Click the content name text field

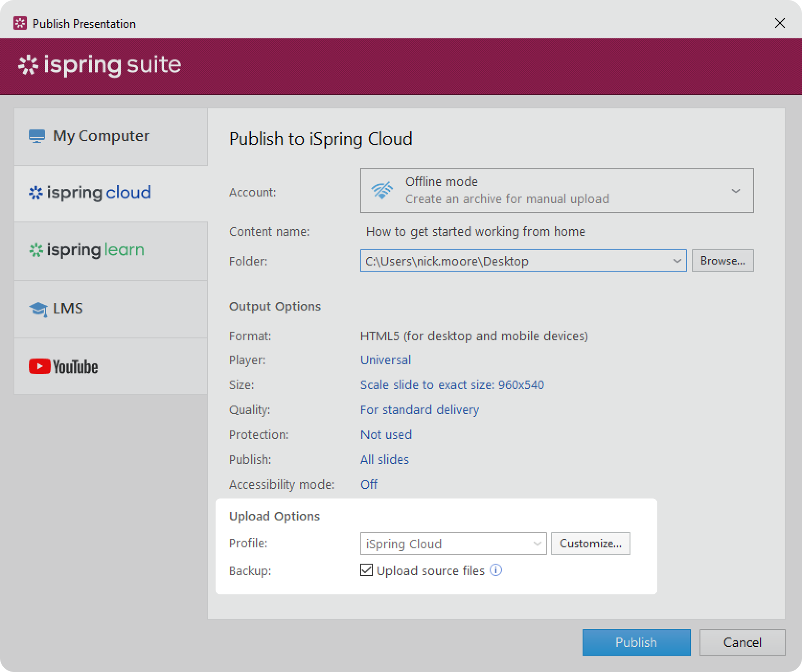click(475, 232)
